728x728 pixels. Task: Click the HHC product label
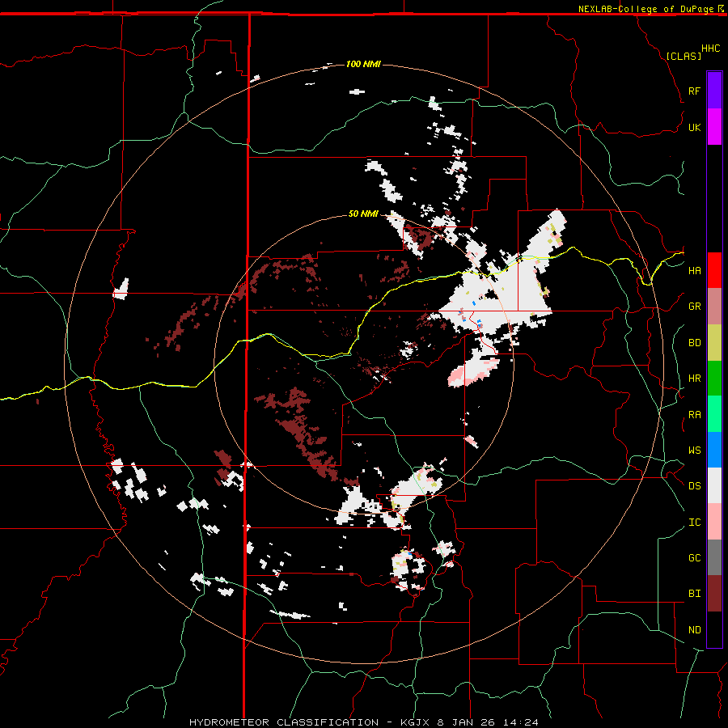click(710, 49)
